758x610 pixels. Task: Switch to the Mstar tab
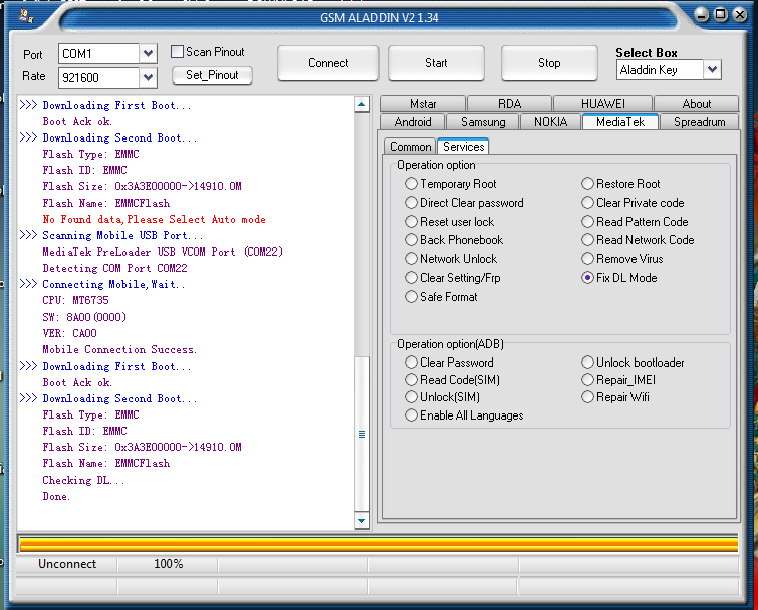[x=423, y=104]
